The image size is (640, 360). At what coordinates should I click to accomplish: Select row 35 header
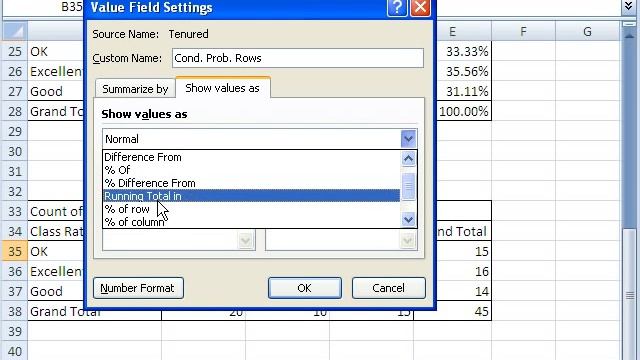point(15,251)
